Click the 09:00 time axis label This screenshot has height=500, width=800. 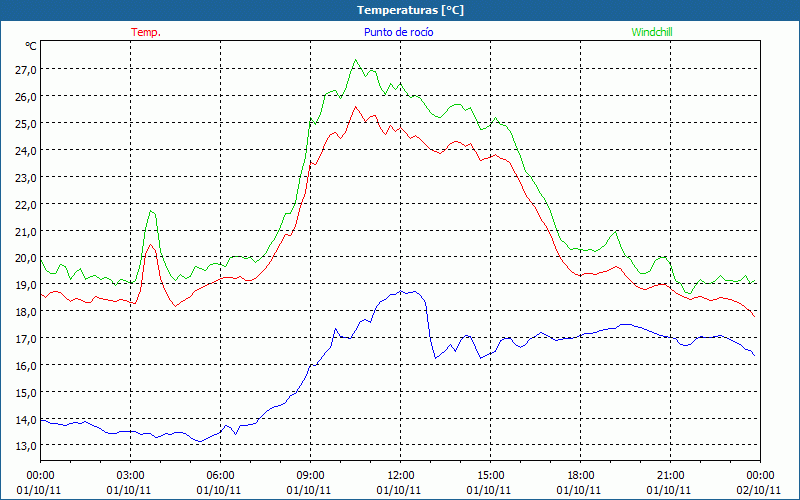pos(310,476)
